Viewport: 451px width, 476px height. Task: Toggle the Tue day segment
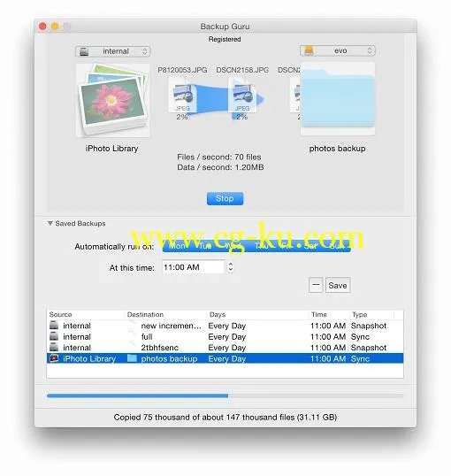[204, 246]
